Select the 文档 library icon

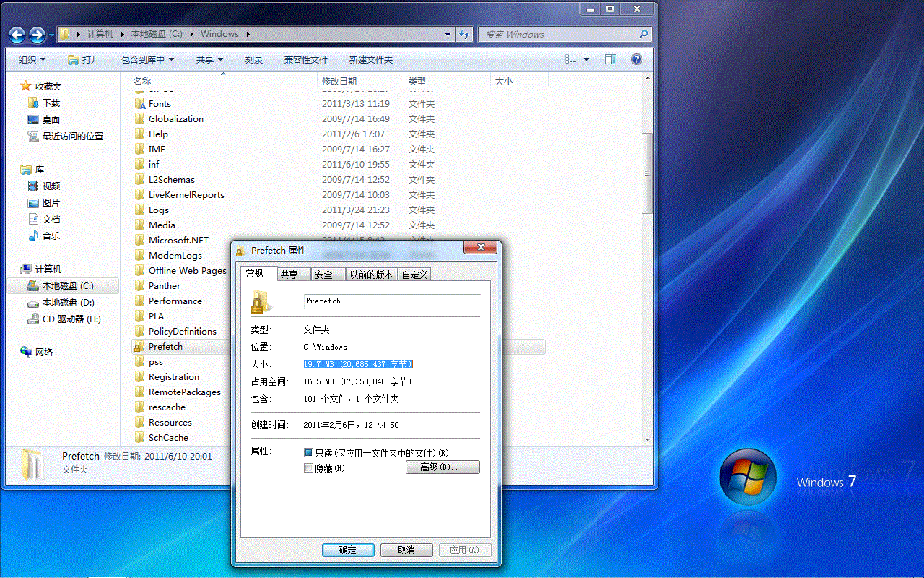tap(32, 219)
